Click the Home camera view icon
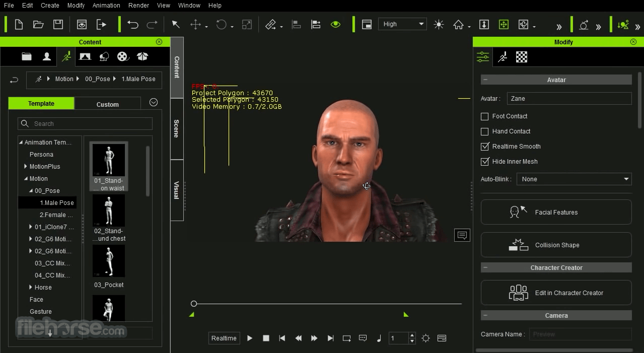 [458, 24]
